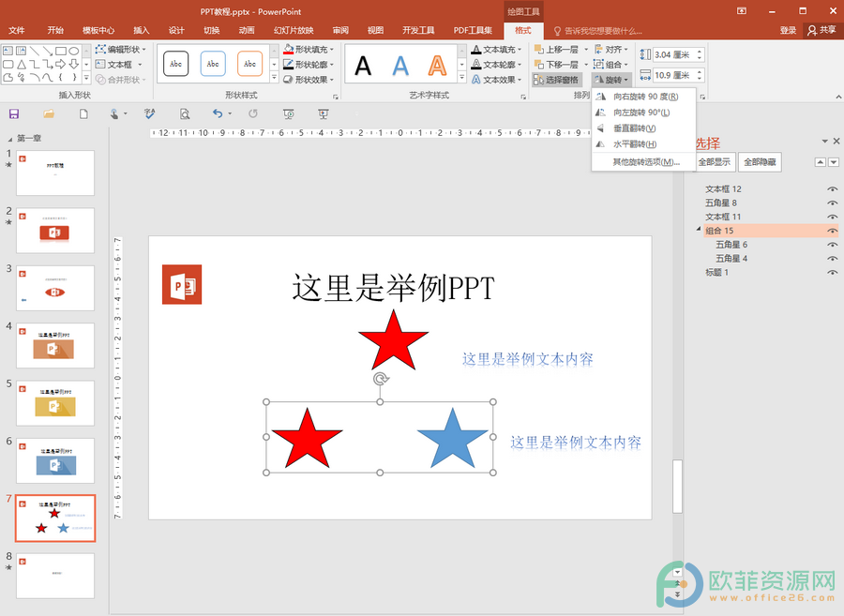Click the rotate handle above the grouped stars

(x=381, y=379)
